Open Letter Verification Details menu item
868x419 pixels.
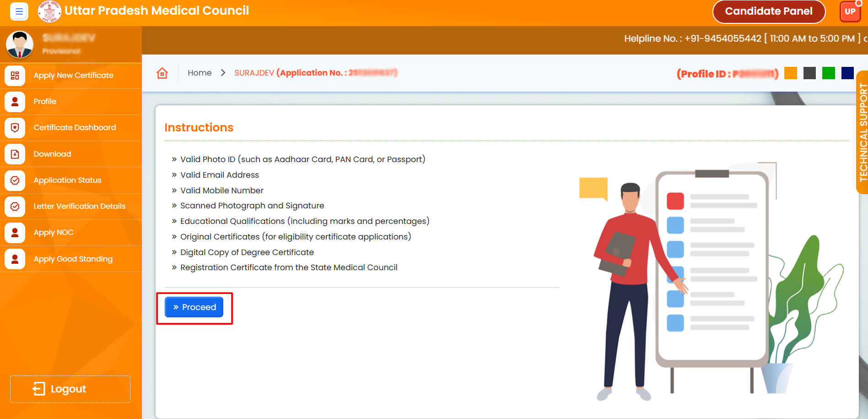pyautogui.click(x=79, y=207)
